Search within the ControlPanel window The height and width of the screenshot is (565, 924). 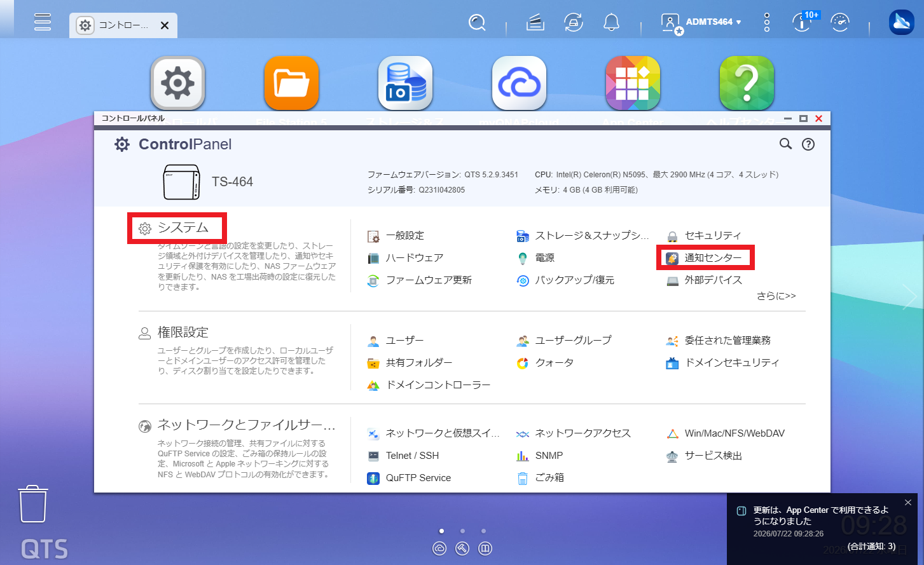pyautogui.click(x=786, y=144)
